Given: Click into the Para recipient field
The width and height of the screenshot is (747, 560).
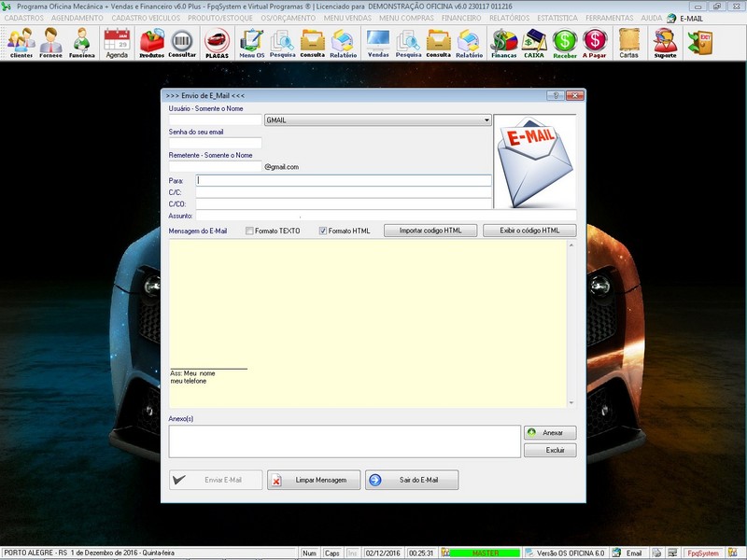Looking at the screenshot, I should tap(344, 180).
